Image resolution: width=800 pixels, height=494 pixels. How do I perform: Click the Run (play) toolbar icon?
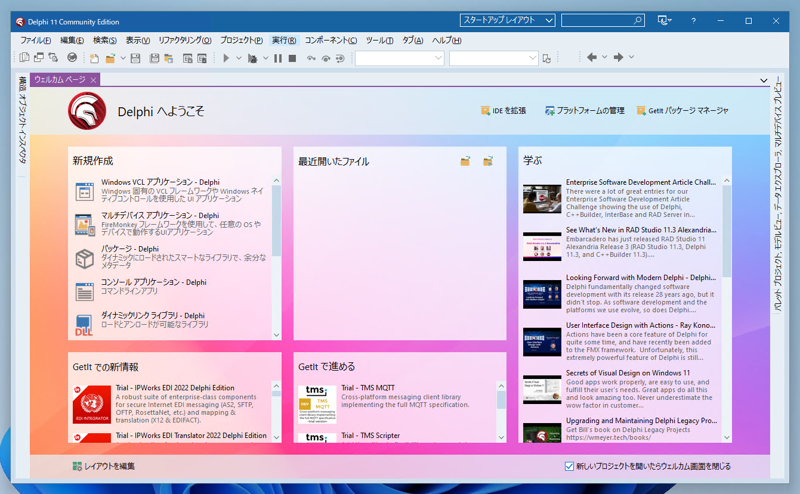tap(226, 58)
